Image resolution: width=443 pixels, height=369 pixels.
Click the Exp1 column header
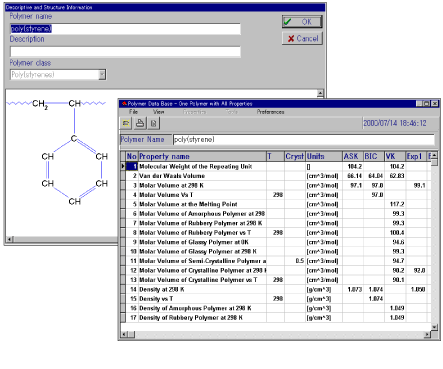click(416, 156)
